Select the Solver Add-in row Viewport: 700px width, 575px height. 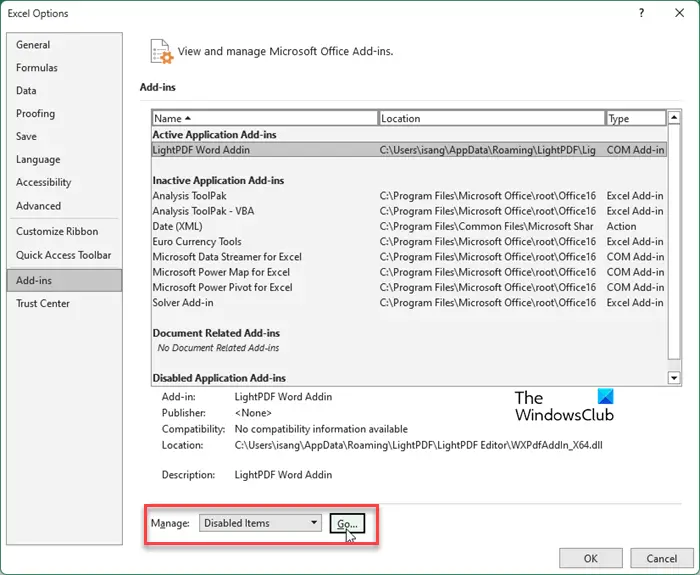[409, 303]
